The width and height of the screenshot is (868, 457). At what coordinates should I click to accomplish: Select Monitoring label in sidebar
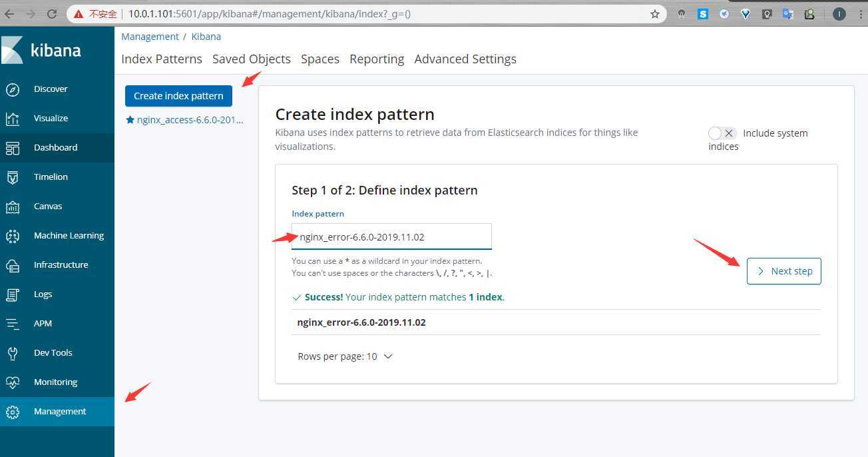click(56, 382)
